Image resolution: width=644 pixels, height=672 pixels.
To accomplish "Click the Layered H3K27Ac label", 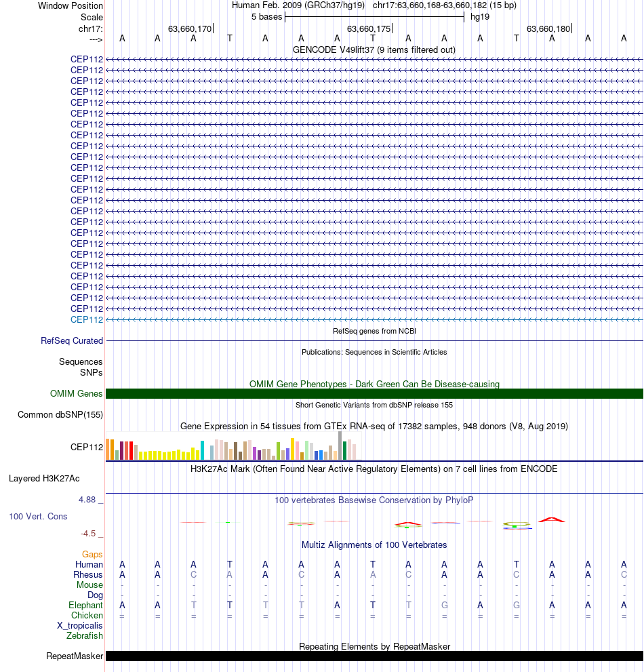I will pyautogui.click(x=44, y=479).
